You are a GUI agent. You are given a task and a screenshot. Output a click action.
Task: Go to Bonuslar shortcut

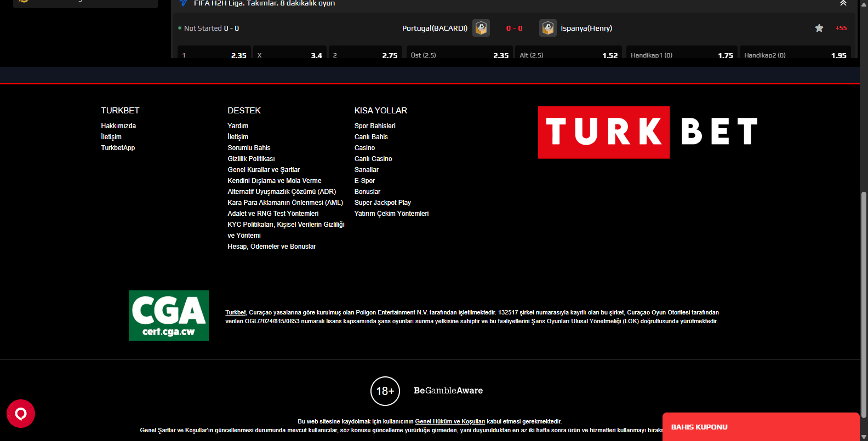click(367, 192)
